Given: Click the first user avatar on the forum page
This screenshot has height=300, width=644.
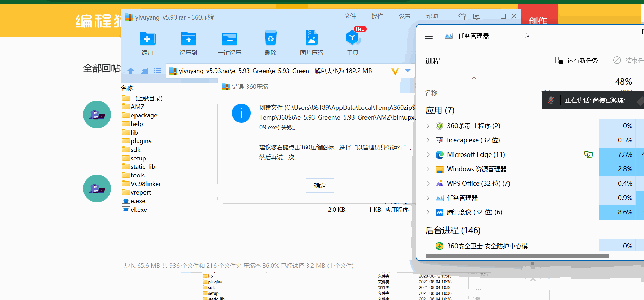Looking at the screenshot, I should point(97,114).
